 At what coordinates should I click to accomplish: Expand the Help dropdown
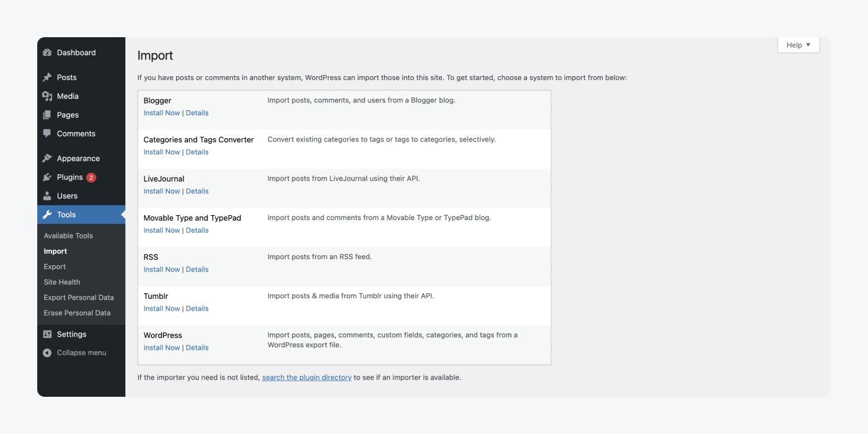[x=798, y=44]
